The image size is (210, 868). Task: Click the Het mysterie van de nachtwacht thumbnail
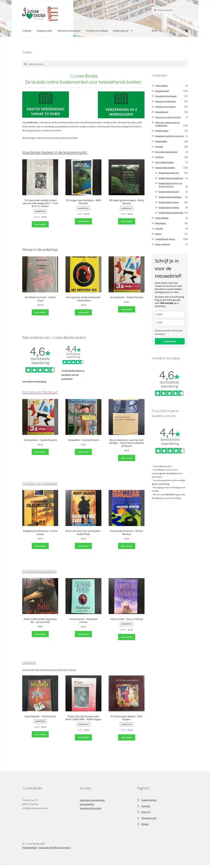pos(83,274)
